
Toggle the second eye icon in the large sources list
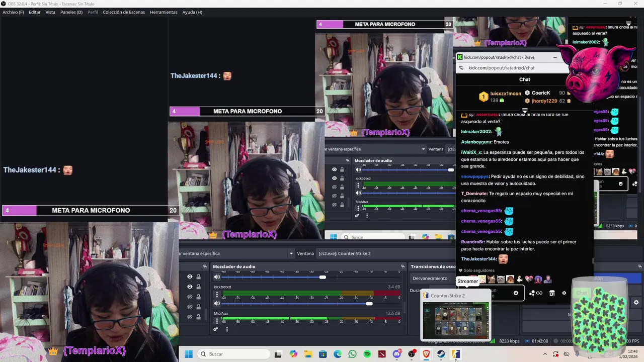pyautogui.click(x=190, y=287)
